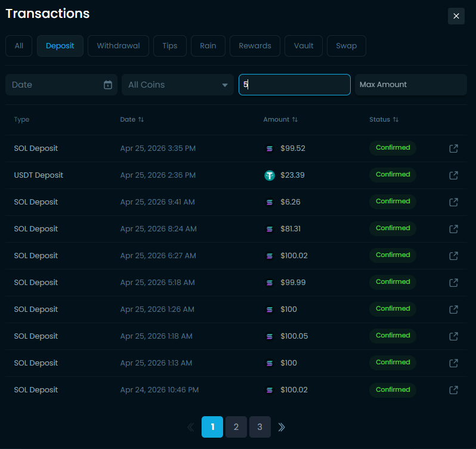Image resolution: width=476 pixels, height=449 pixels.
Task: Click Solana icon next to $100.05
Action: click(x=270, y=336)
